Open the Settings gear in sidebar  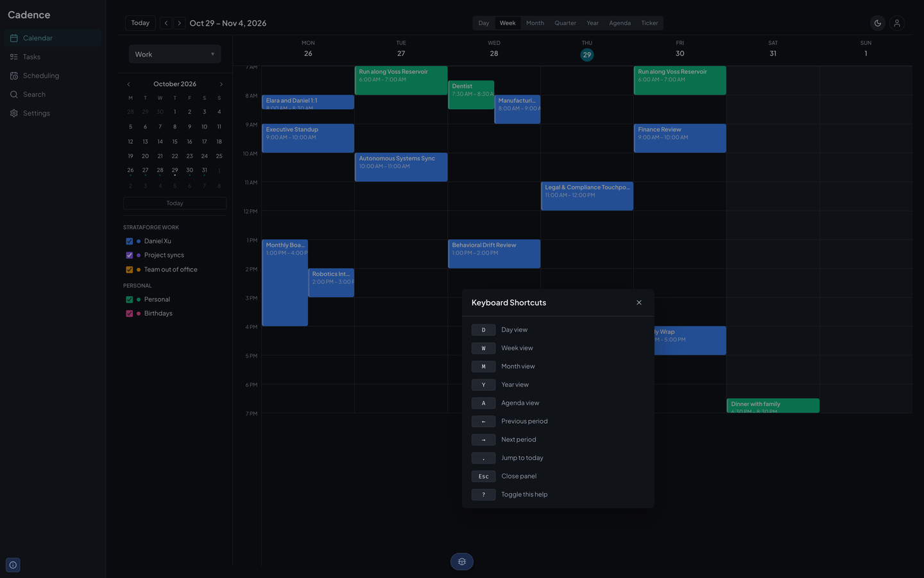pos(53,113)
